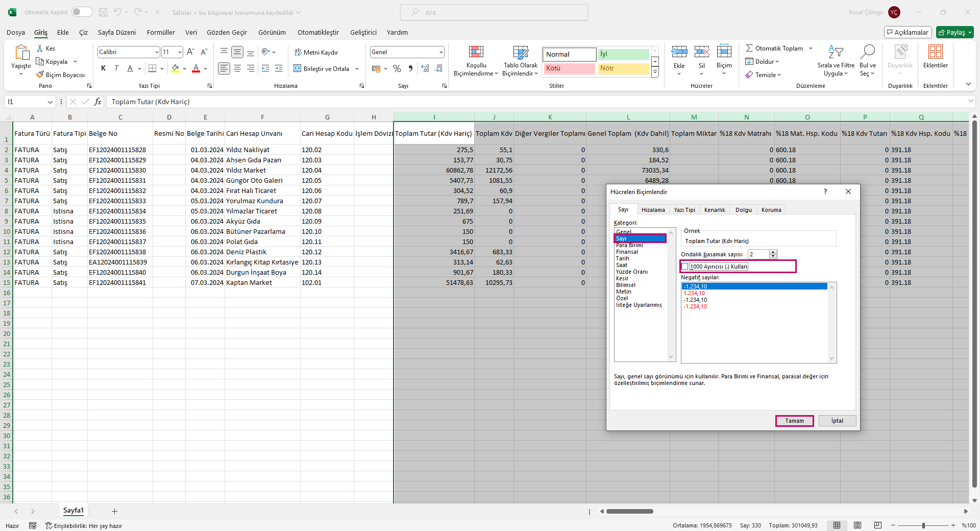
Task: Click the zoom slider handle
Action: [x=923, y=525]
